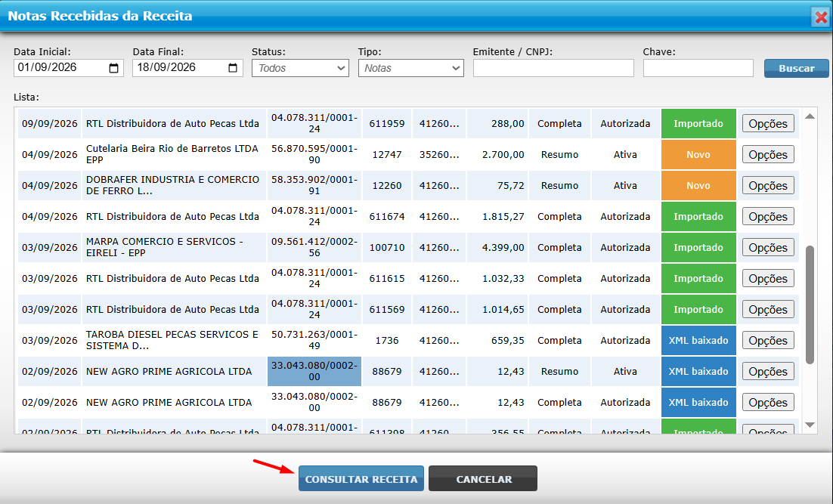This screenshot has height=504, width=833.
Task: Click Novo status of DOBRAFER row
Action: pyautogui.click(x=698, y=185)
